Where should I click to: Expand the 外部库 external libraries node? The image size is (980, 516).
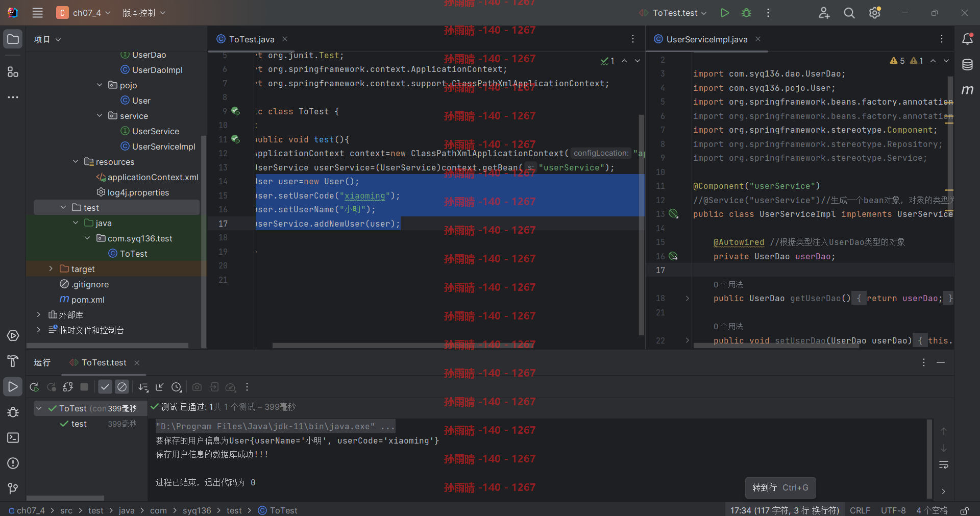point(38,315)
